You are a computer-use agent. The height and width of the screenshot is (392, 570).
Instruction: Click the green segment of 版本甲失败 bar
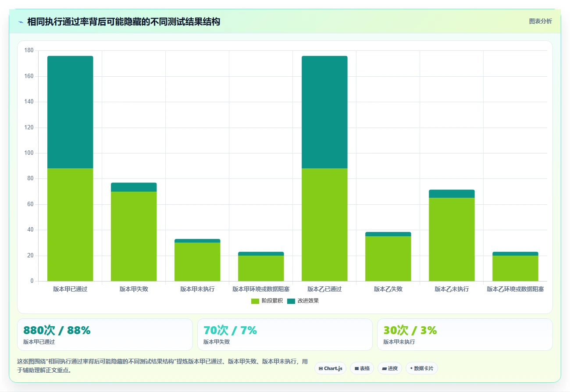click(134, 236)
